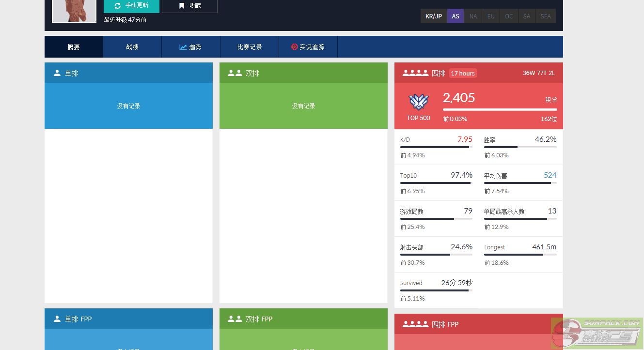Switch to the 战绩 stats tab
Viewport: 644px width, 350px height.
coord(132,47)
